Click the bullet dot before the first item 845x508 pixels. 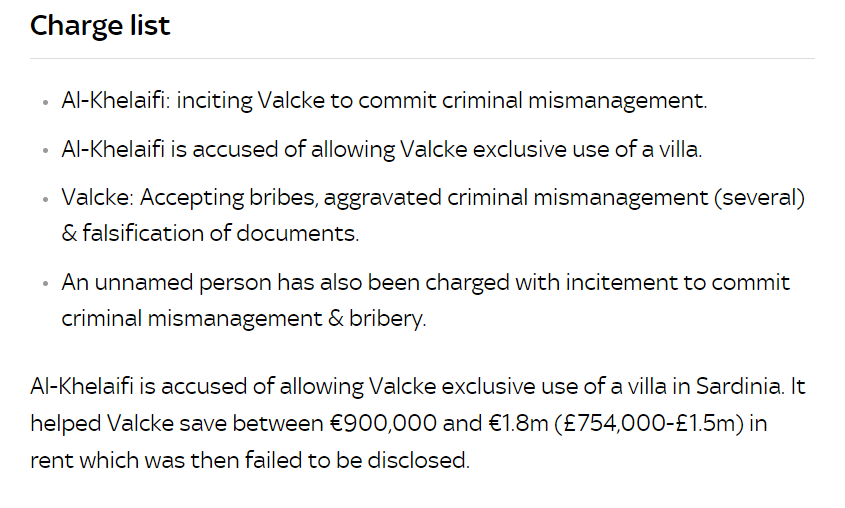click(45, 102)
